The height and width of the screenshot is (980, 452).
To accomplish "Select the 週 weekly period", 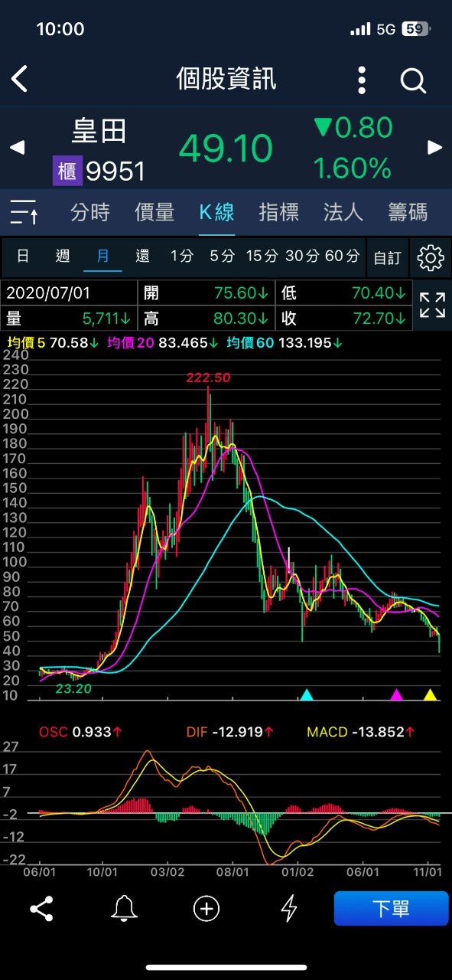I will [x=63, y=256].
